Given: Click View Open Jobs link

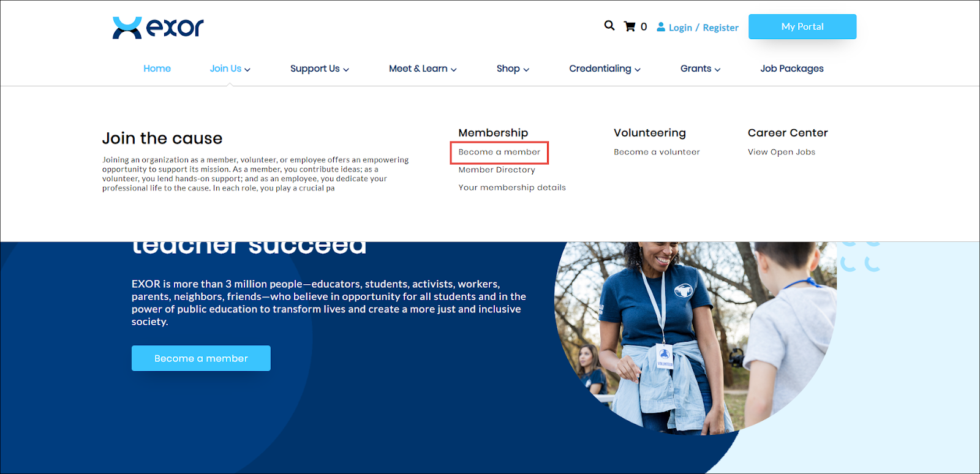Looking at the screenshot, I should pyautogui.click(x=781, y=152).
